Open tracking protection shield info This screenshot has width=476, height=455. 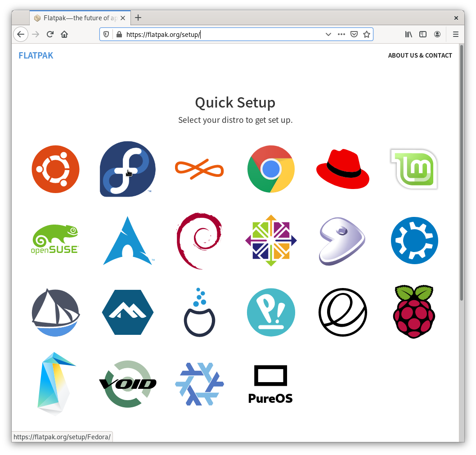tap(106, 34)
